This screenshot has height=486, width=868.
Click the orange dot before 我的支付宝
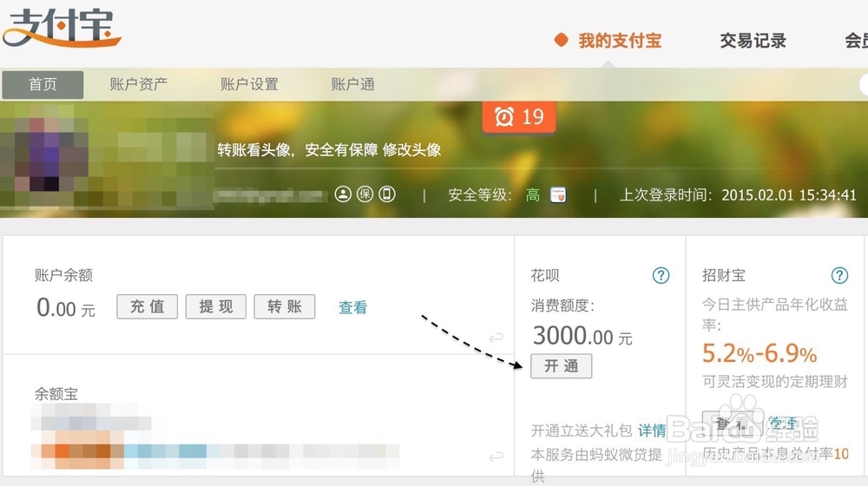(x=562, y=40)
